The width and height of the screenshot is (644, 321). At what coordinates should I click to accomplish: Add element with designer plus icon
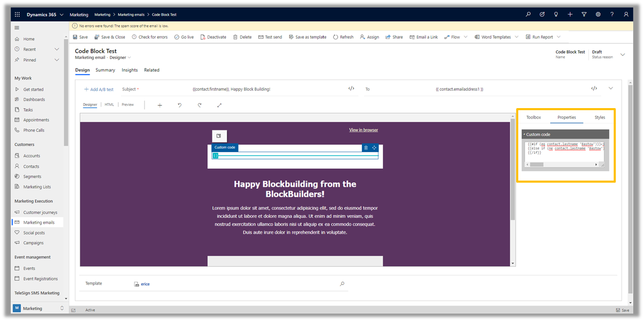click(x=160, y=105)
